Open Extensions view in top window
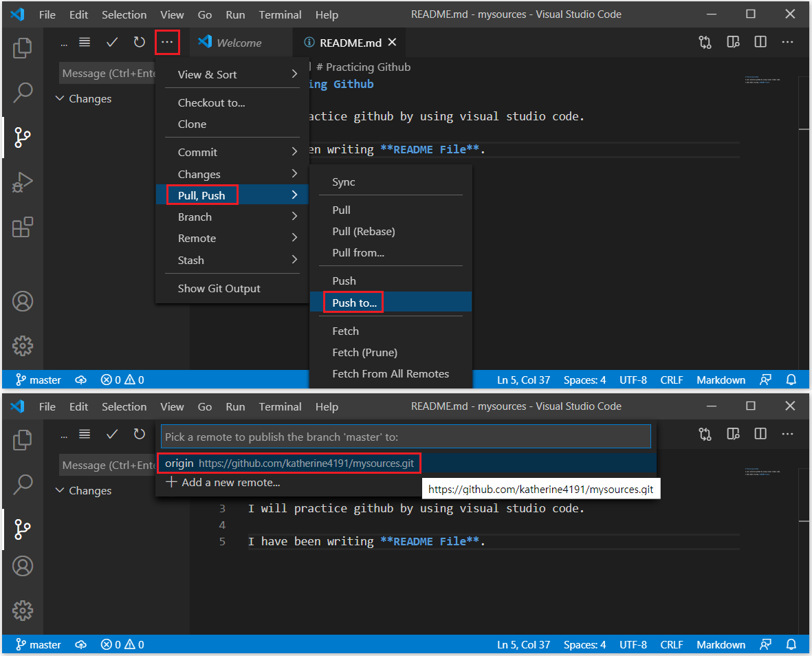Image resolution: width=812 pixels, height=656 pixels. tap(22, 227)
